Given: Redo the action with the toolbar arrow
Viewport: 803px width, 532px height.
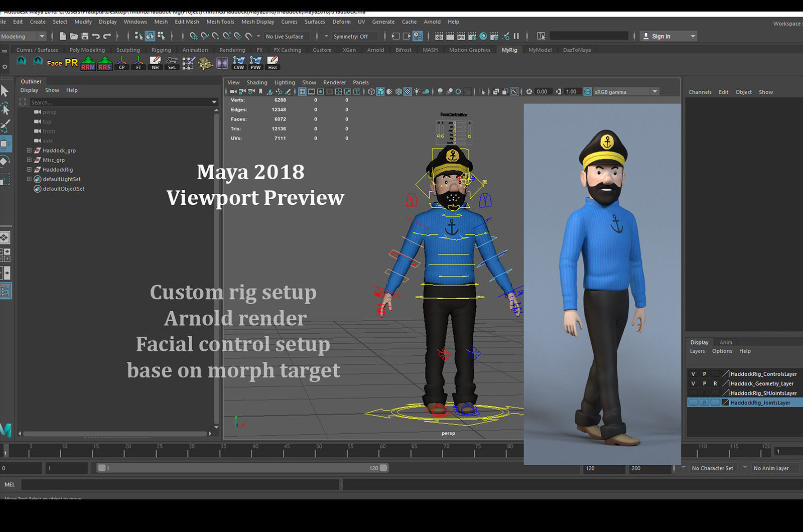Looking at the screenshot, I should tap(107, 36).
